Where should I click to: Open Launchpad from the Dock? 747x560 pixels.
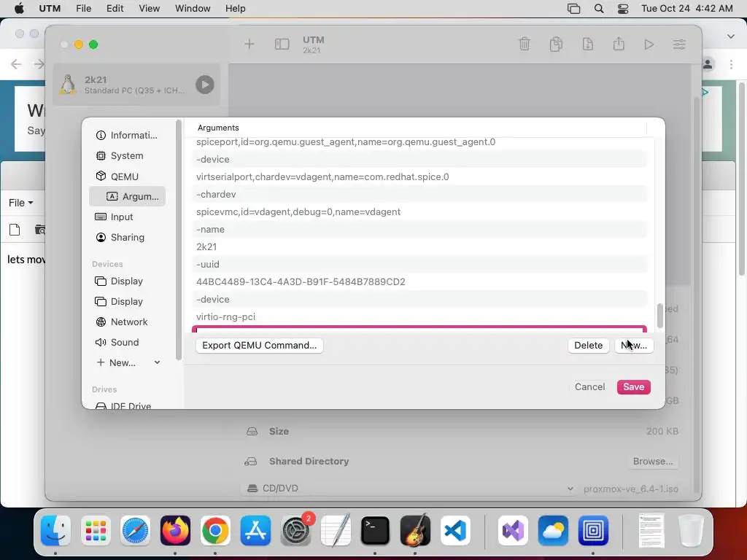pyautogui.click(x=96, y=531)
